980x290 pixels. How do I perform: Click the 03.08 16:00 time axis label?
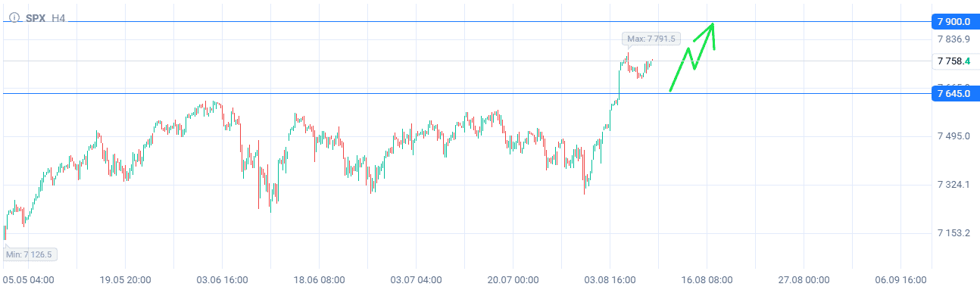(x=610, y=279)
